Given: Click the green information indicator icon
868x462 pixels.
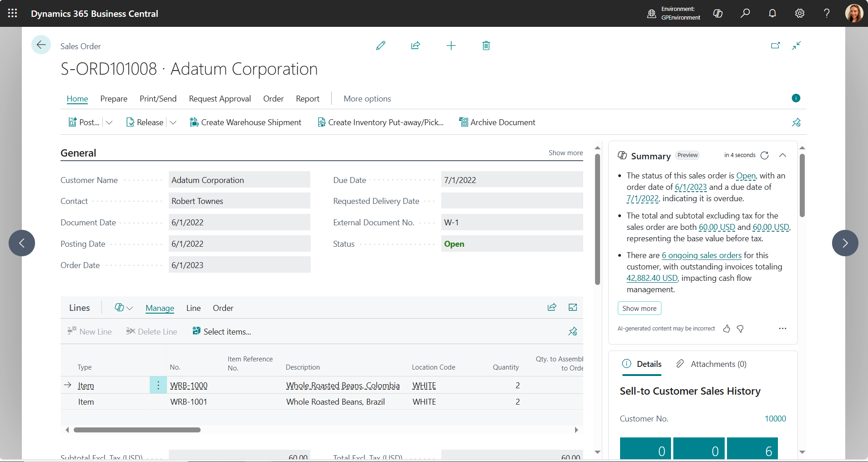Looking at the screenshot, I should pos(796,98).
